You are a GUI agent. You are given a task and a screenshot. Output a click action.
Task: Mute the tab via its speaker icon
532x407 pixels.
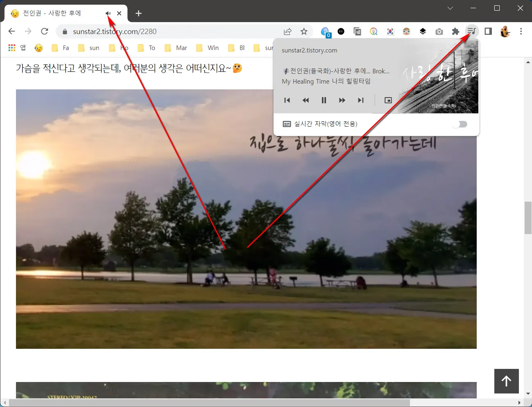point(107,13)
